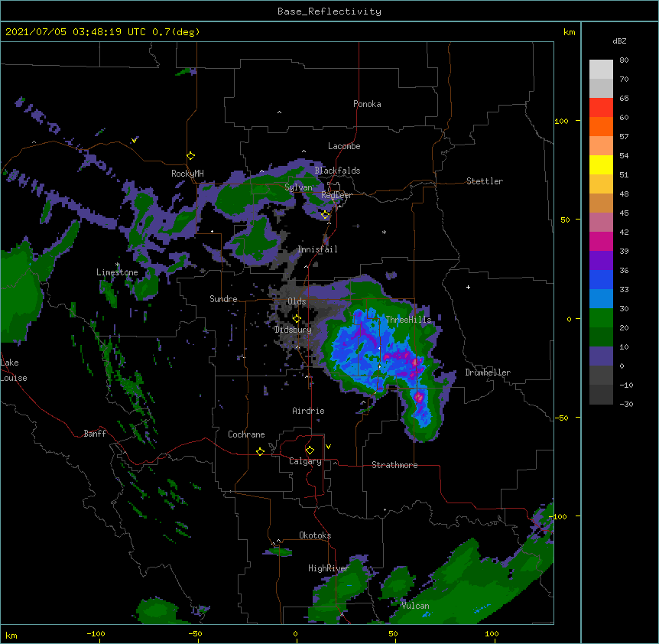Click the HighRiver town label
This screenshot has width=659, height=644.
329,568
